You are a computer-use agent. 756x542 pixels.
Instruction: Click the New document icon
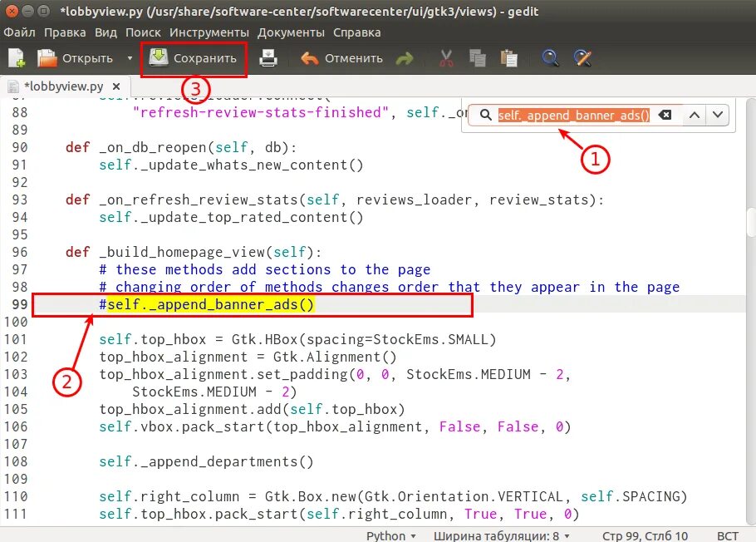point(17,58)
